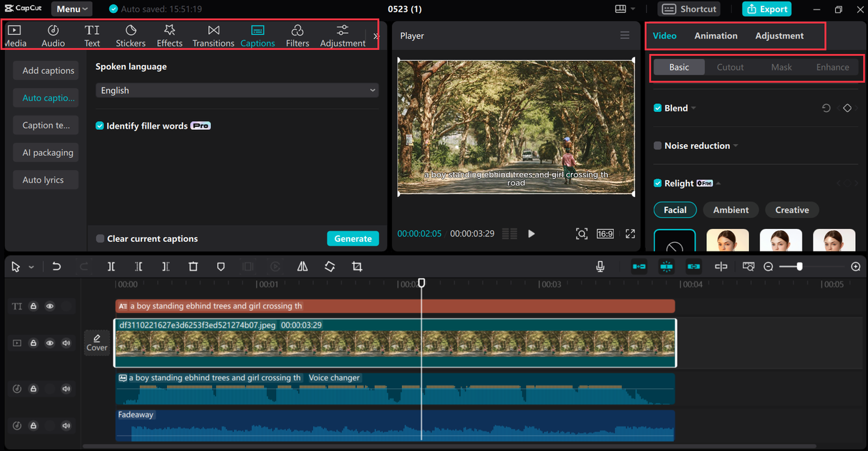Open the Transitions panel
The image size is (868, 451).
tap(214, 36)
